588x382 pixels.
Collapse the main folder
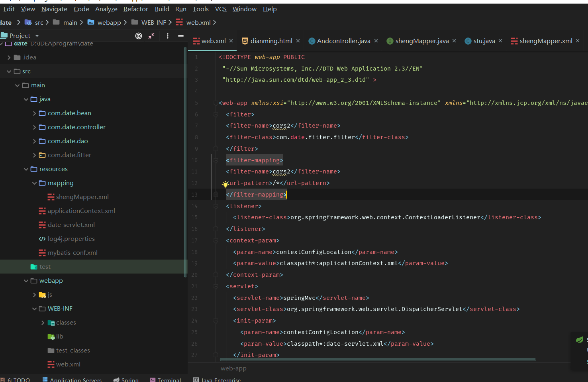pos(18,85)
